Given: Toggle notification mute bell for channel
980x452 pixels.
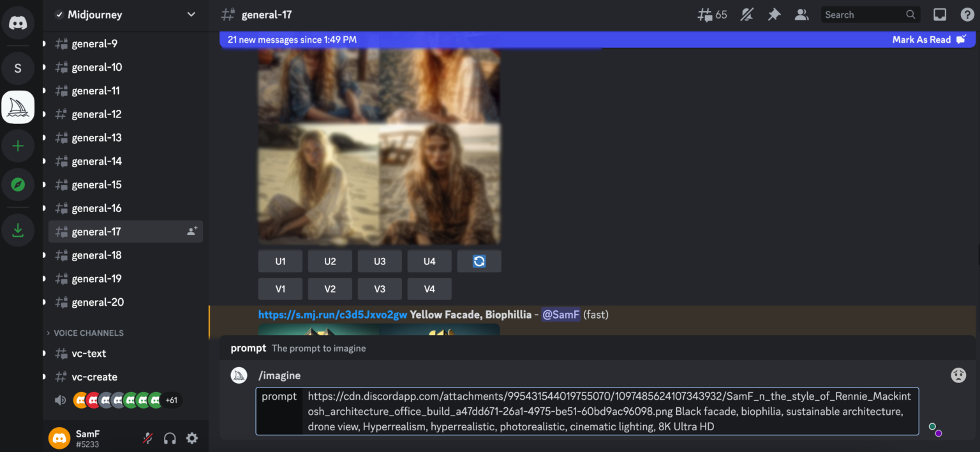Looking at the screenshot, I should 746,15.
